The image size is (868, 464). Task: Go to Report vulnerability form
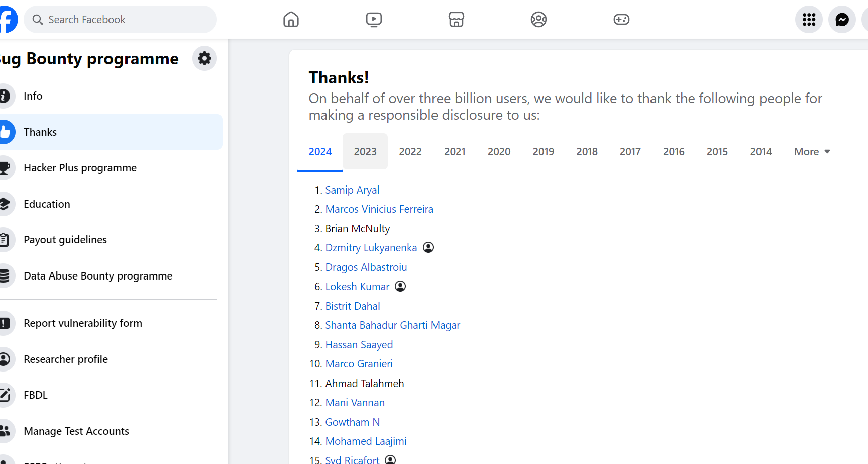[x=83, y=323]
